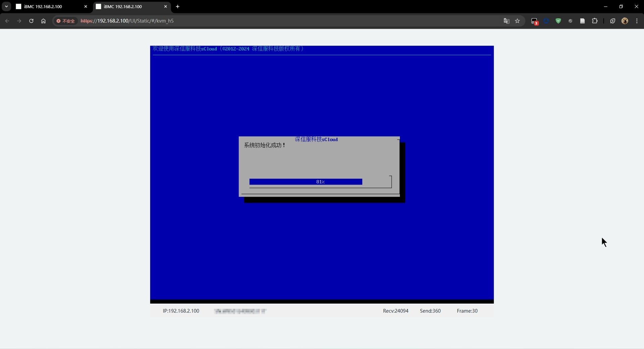Open a new browser tab
The image size is (644, 349).
(177, 6)
